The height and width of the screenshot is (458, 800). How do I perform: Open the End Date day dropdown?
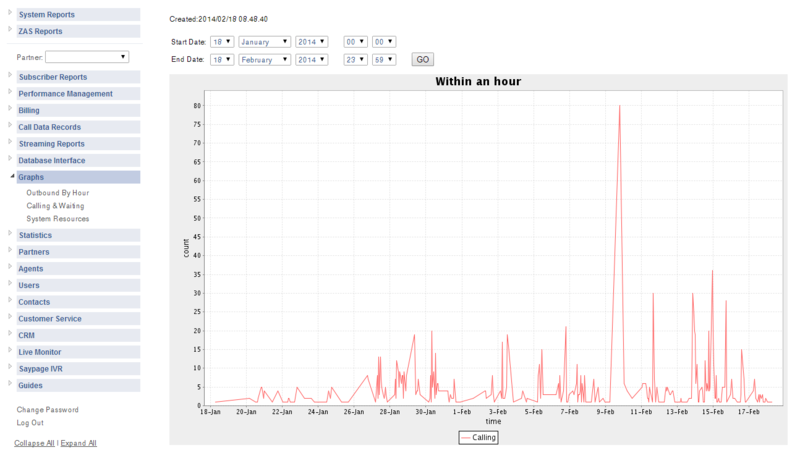point(222,60)
